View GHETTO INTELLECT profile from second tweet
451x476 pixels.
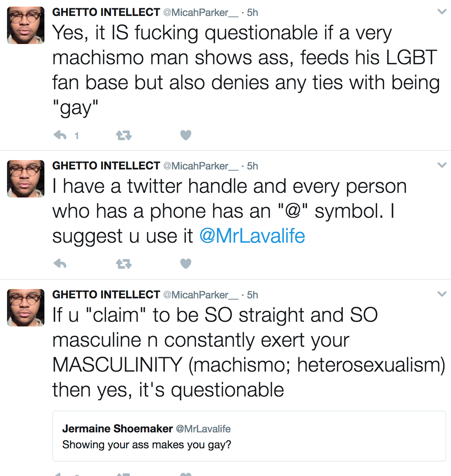pos(106,166)
